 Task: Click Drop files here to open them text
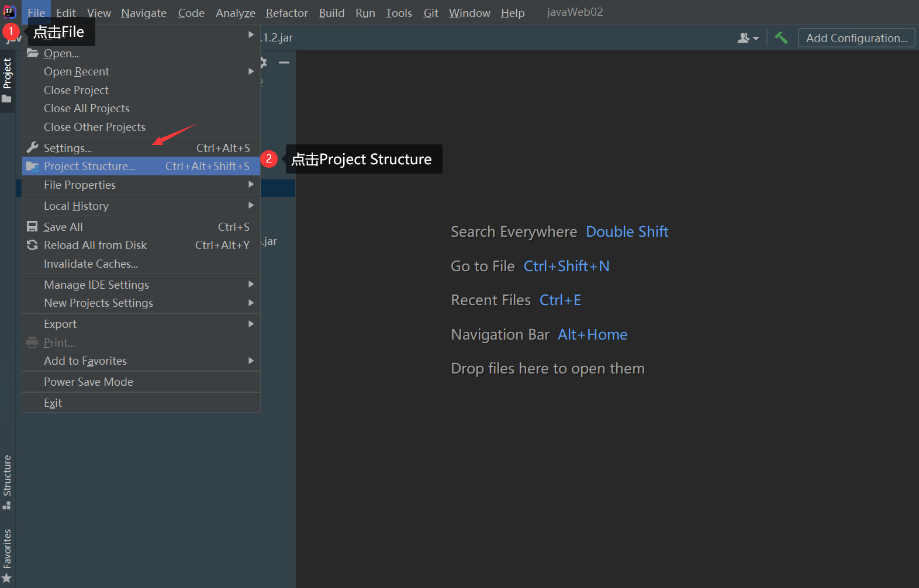pos(548,369)
